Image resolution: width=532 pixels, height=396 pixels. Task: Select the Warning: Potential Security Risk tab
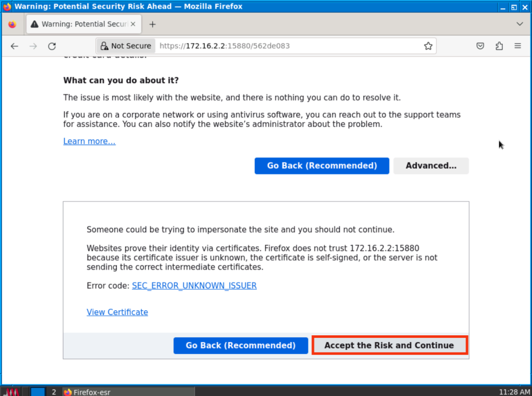(x=78, y=24)
